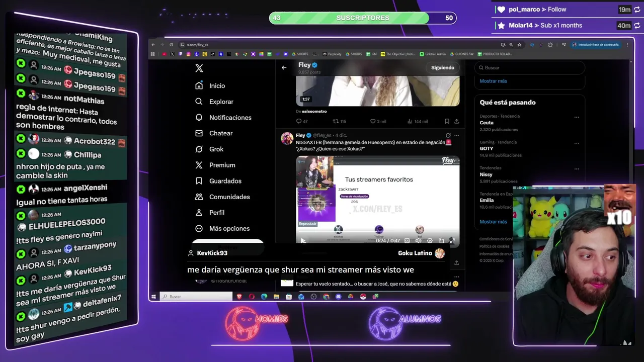Open Opera browser from taskbar
Viewport: 644px width, 362px height.
tap(252, 297)
